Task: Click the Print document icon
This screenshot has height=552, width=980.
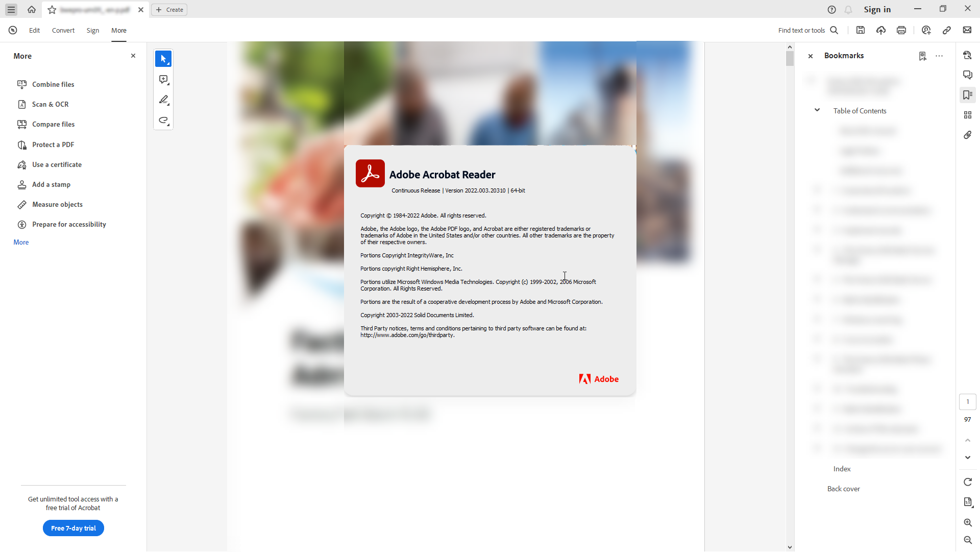Action: pyautogui.click(x=902, y=30)
